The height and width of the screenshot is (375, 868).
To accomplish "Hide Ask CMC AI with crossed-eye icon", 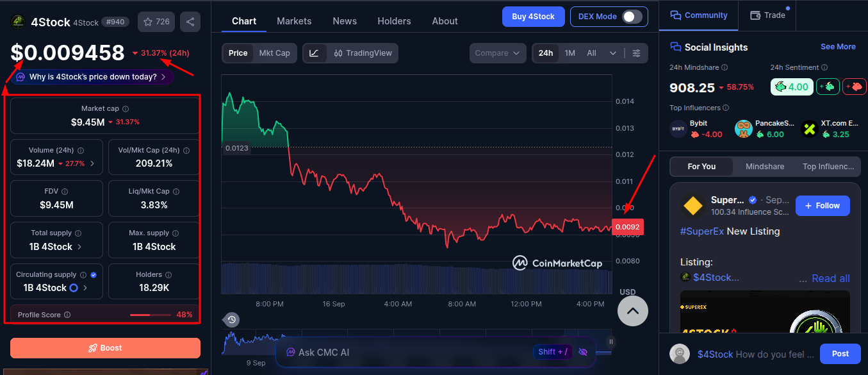I will click(x=583, y=352).
